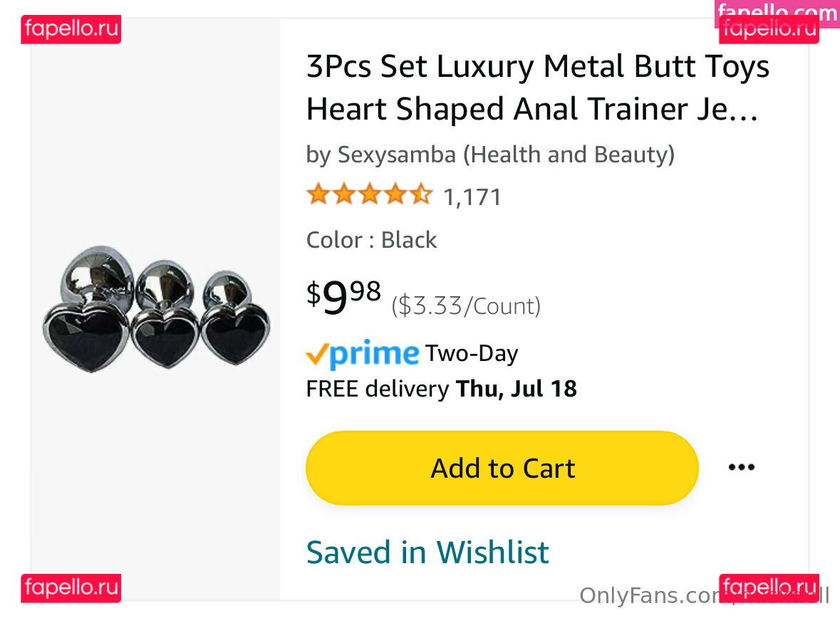Open the 3Pcs Set product title link
The height and width of the screenshot is (618, 840).
pos(537,88)
